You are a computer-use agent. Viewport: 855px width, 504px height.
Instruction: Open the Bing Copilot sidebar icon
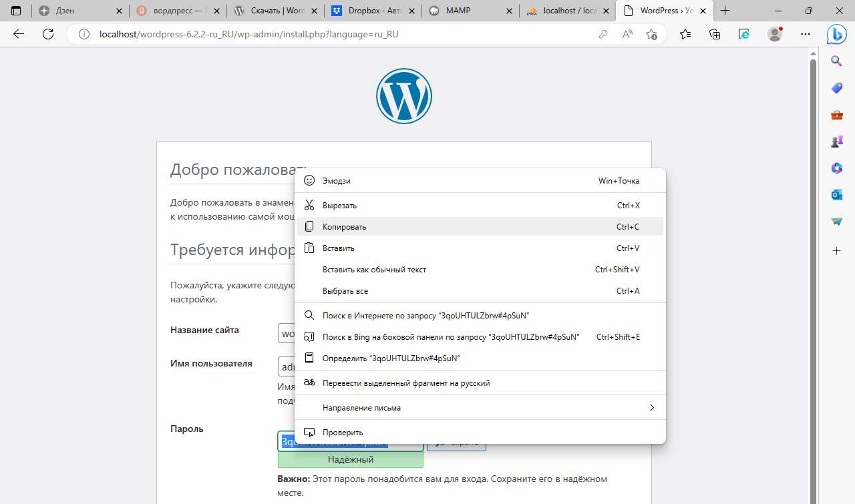click(836, 34)
